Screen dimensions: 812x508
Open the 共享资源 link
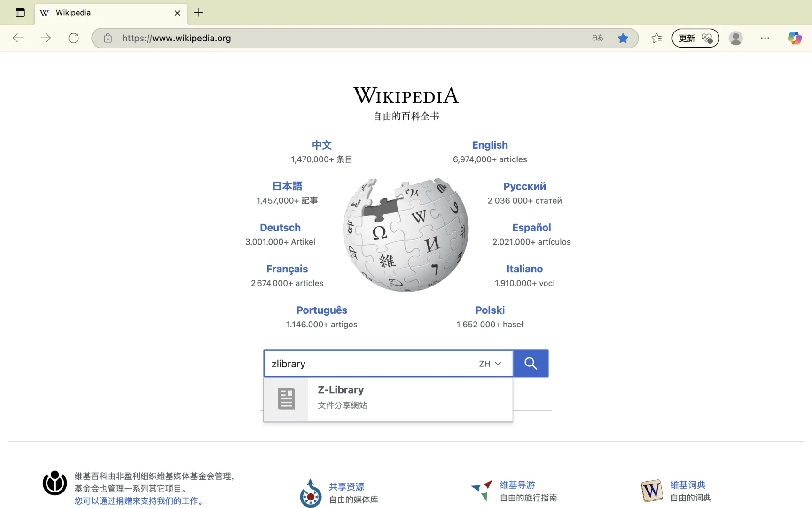346,487
